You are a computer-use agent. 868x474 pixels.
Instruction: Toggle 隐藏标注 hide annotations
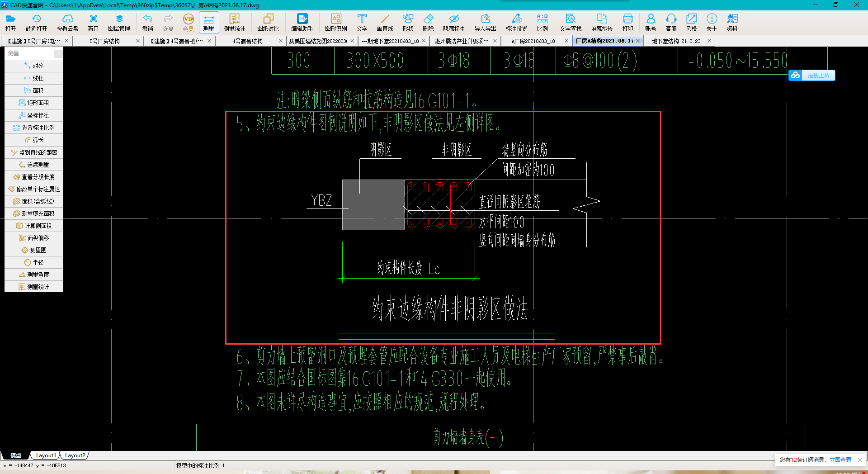(x=454, y=22)
